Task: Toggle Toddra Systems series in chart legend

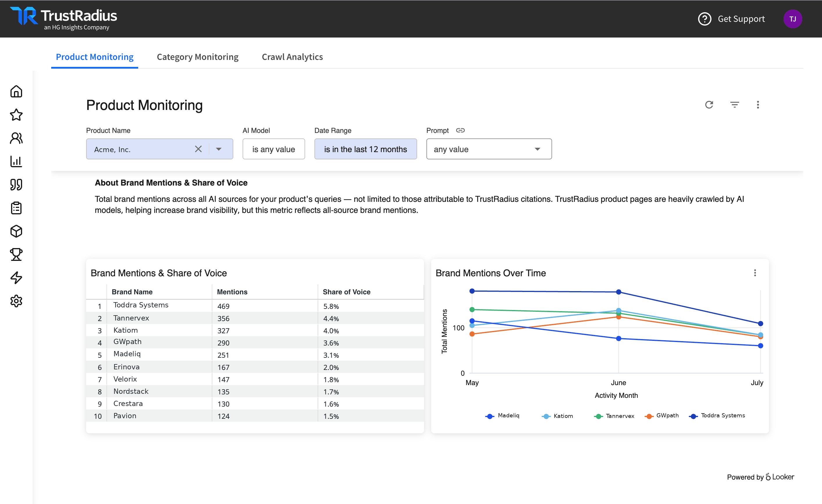Action: [x=717, y=416]
